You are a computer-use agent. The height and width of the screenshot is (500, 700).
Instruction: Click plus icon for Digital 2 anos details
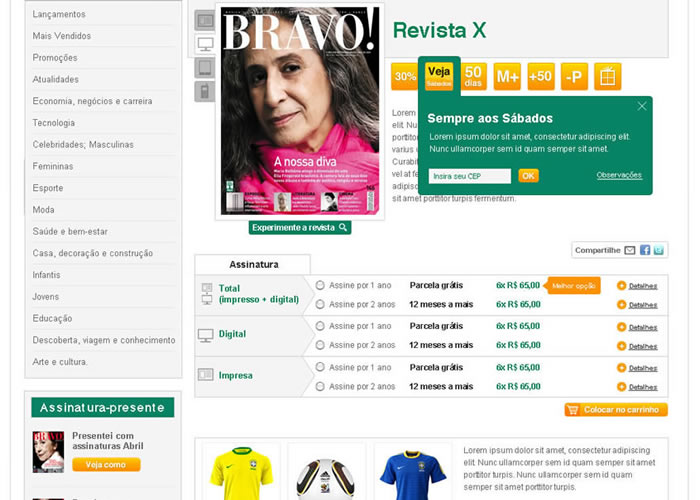pos(621,346)
